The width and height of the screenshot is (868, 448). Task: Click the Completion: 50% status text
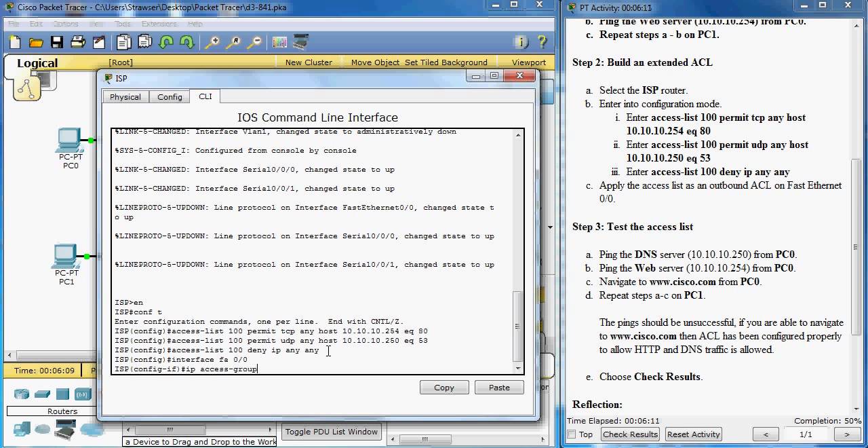pos(828,421)
